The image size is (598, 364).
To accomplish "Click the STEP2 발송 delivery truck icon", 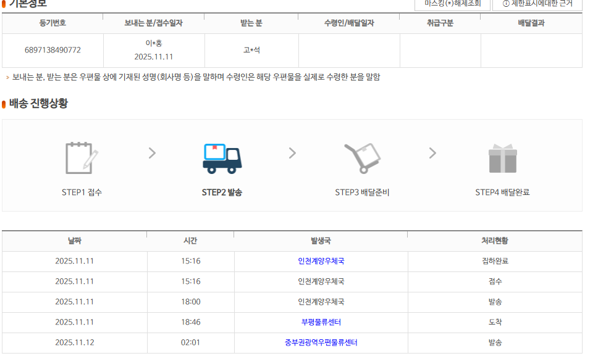I will pyautogui.click(x=222, y=159).
